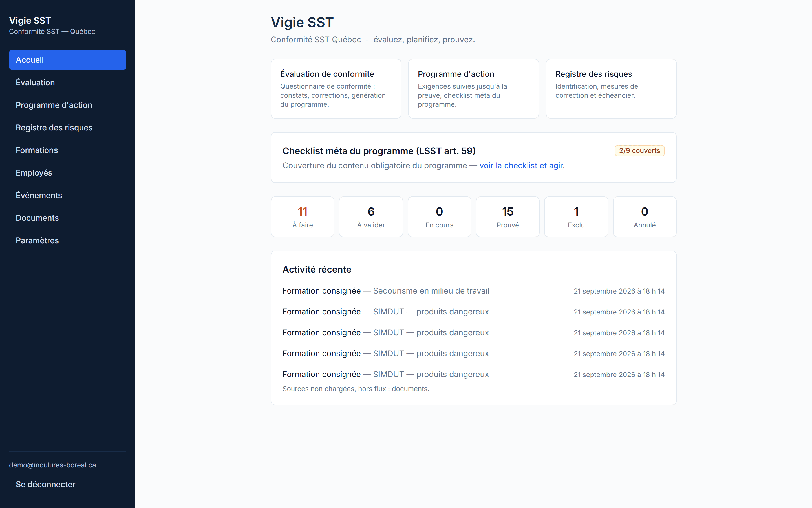Select the 6 À valider stat tile
Image resolution: width=812 pixels, height=508 pixels.
371,217
